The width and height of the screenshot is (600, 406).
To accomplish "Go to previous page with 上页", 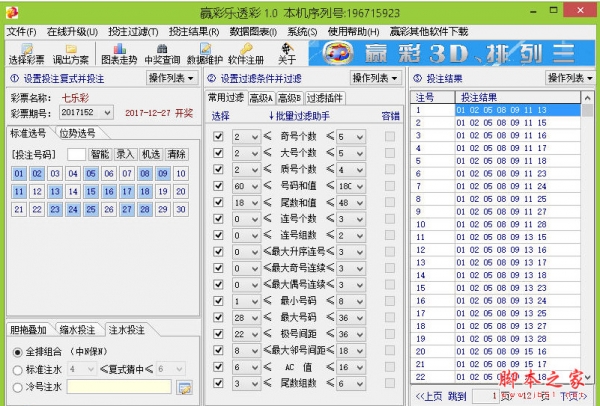I will tap(429, 396).
